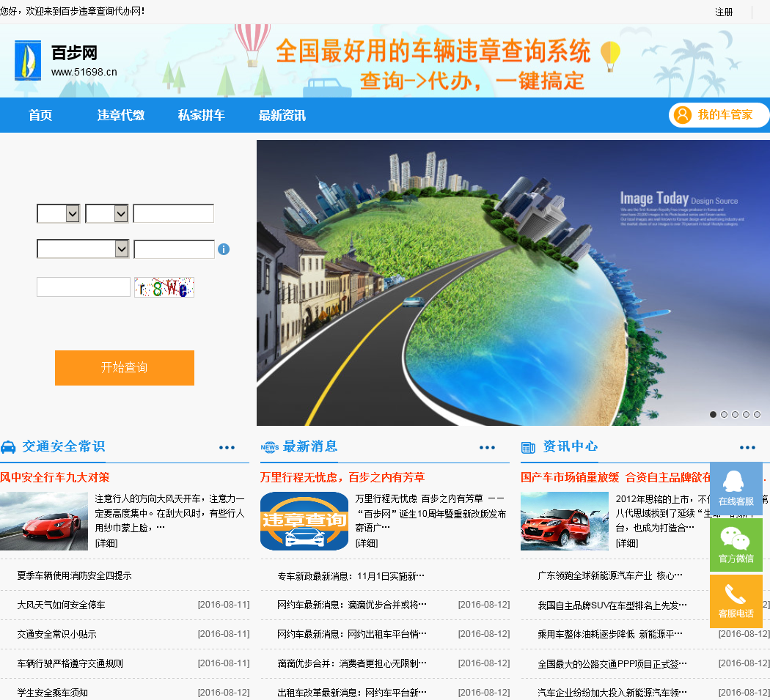Open 广东领跑全球新能源汽车产业 article
This screenshot has height=700, width=770.
tap(610, 576)
